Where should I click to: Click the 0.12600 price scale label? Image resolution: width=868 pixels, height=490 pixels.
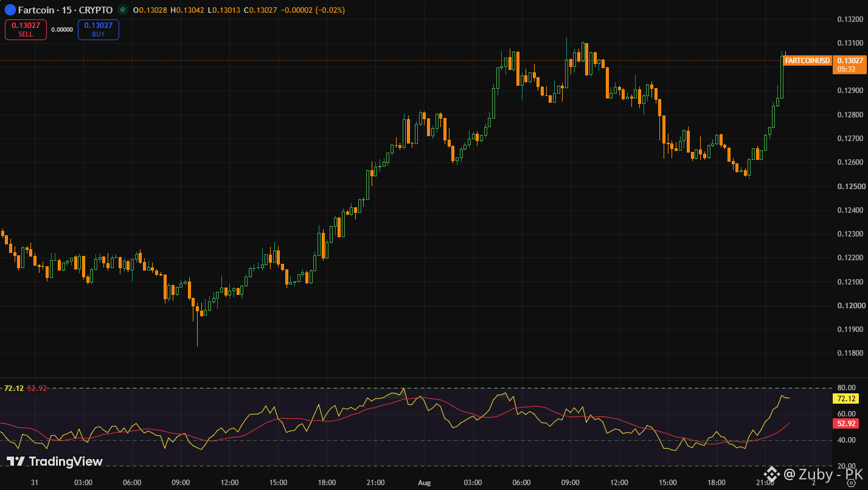pos(850,162)
